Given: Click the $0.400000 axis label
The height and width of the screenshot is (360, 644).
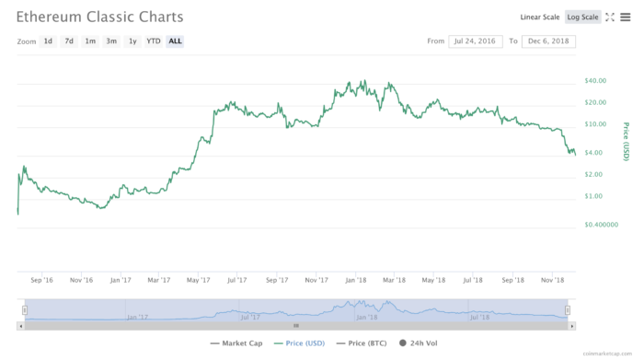Looking at the screenshot, I should (602, 225).
